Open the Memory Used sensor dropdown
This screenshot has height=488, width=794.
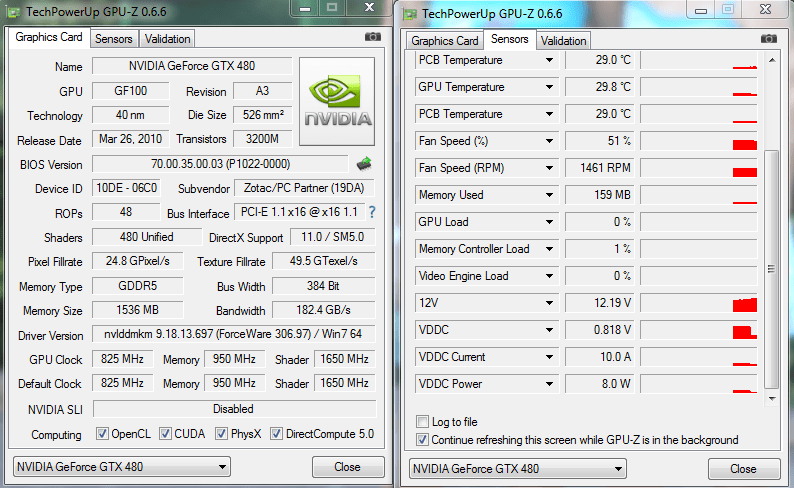[x=549, y=195]
